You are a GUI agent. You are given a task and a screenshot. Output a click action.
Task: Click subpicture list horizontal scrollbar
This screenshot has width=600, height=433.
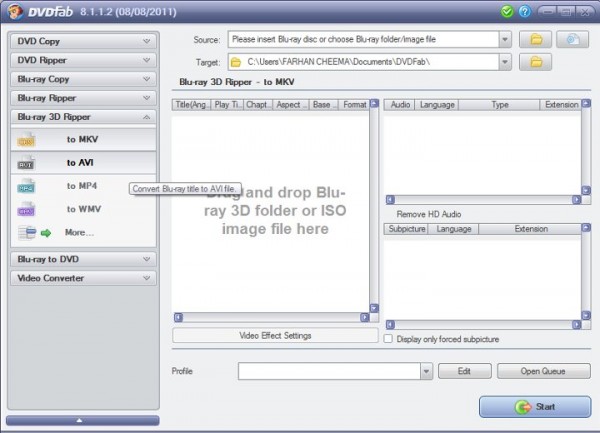click(x=483, y=325)
